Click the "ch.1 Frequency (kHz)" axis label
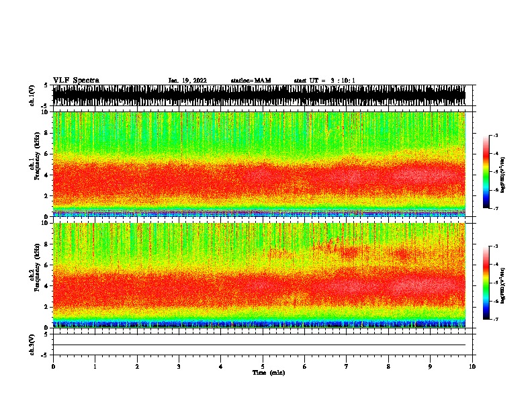 pos(34,156)
